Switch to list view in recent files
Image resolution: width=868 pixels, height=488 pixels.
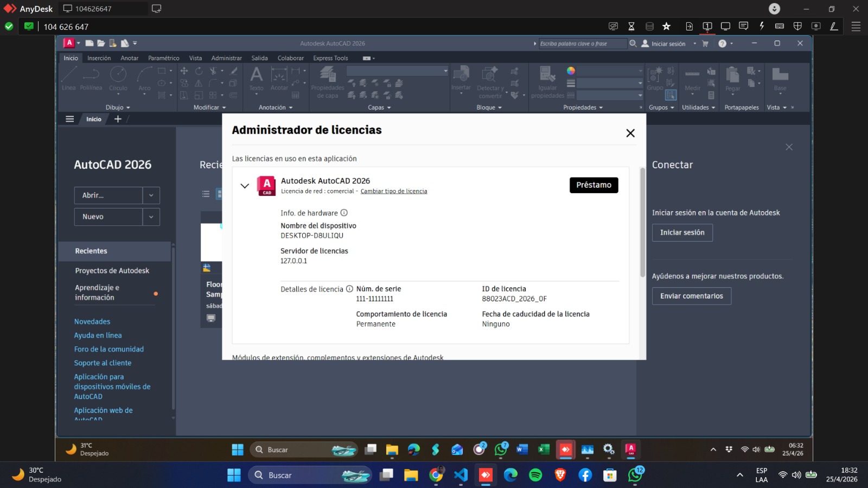click(206, 194)
